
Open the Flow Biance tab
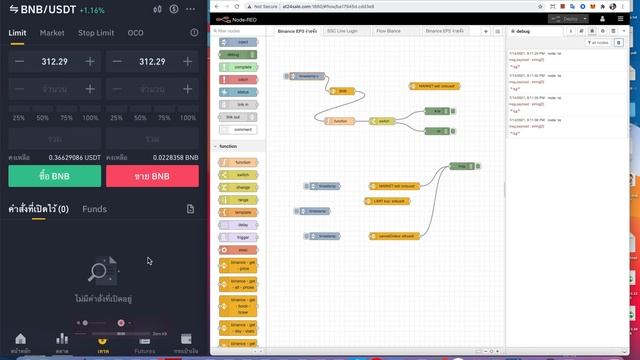click(x=394, y=31)
